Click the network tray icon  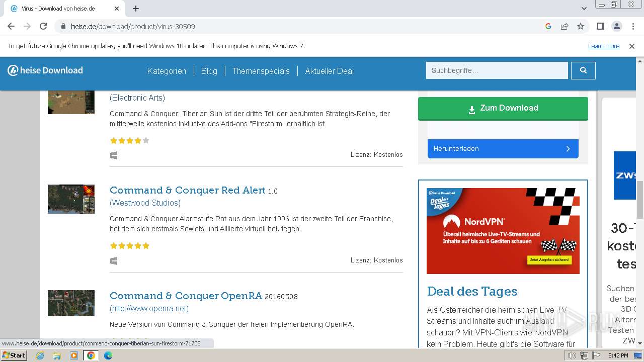(x=584, y=355)
